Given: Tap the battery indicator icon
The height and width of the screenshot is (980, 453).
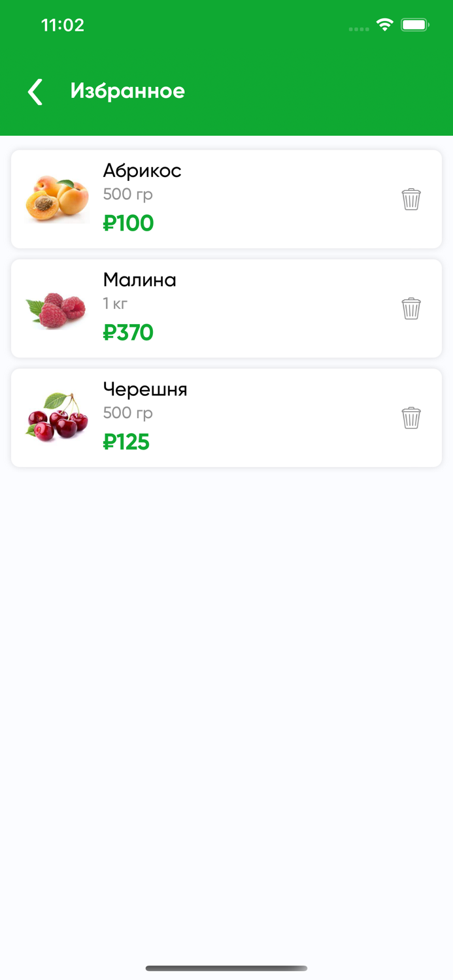Looking at the screenshot, I should pos(414,25).
